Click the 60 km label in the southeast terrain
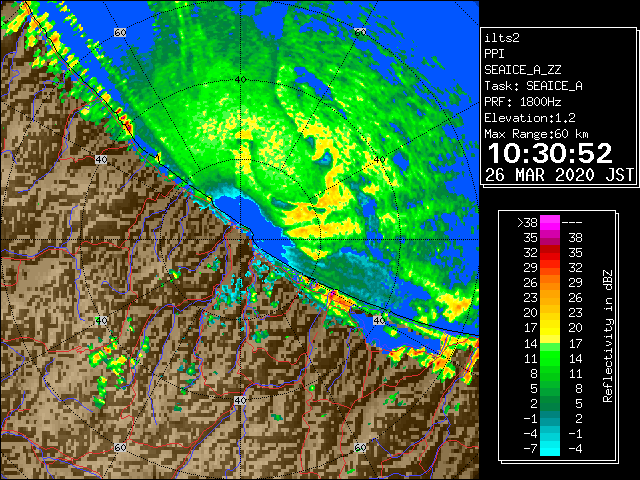This screenshot has height=480, width=640. pyautogui.click(x=360, y=447)
